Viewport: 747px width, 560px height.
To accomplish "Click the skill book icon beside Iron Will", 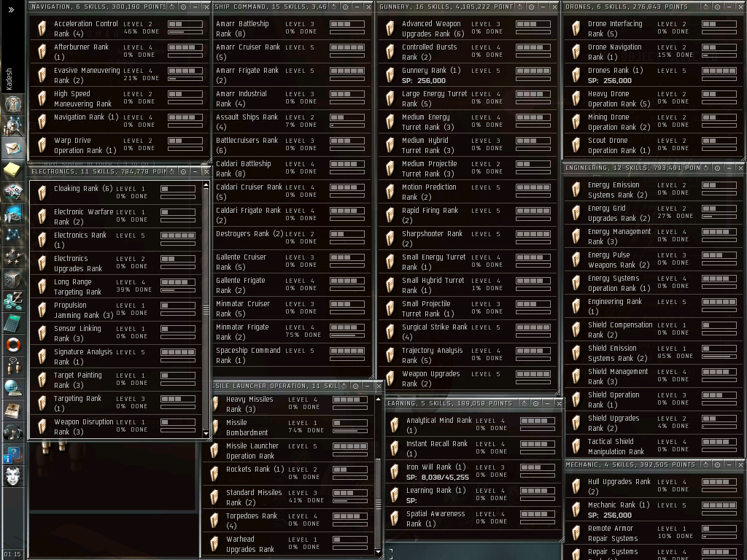I will point(395,472).
